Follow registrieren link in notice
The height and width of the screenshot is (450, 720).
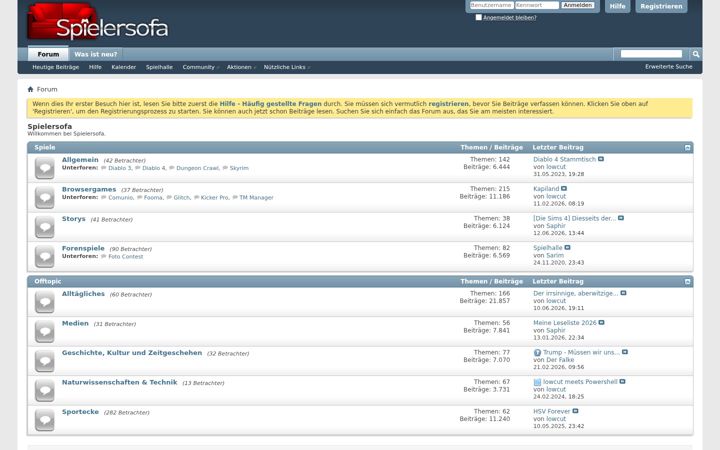tap(449, 104)
